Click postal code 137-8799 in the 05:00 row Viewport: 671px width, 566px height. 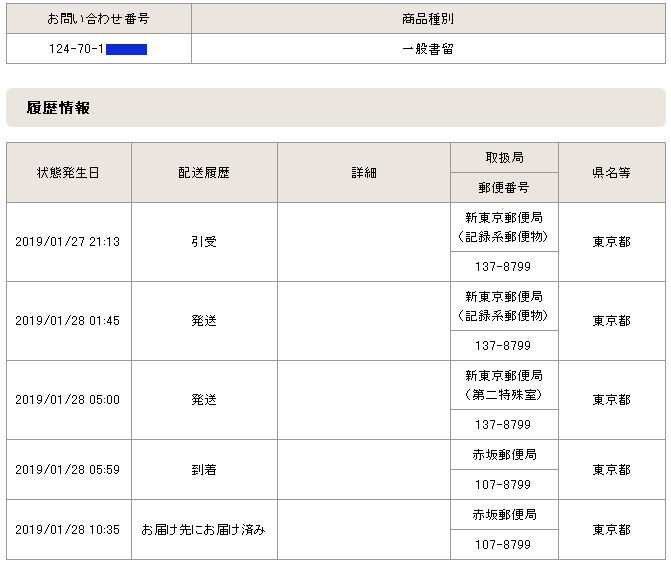click(x=504, y=424)
